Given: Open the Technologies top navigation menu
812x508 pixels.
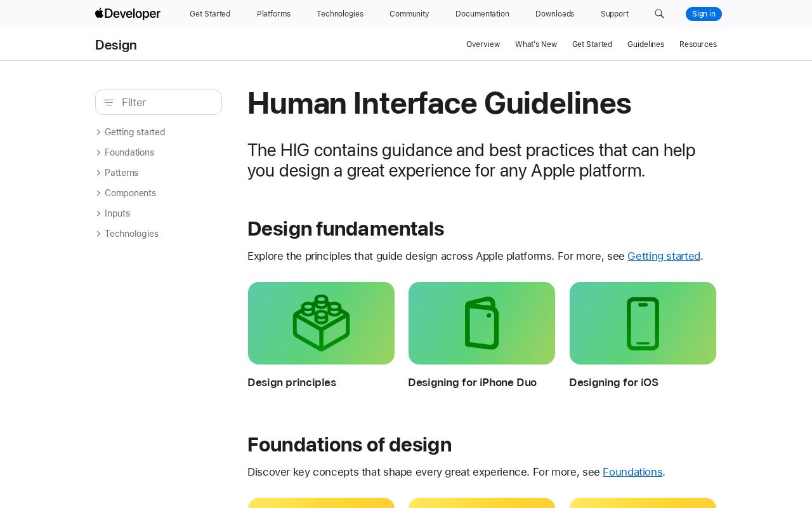Looking at the screenshot, I should [340, 14].
